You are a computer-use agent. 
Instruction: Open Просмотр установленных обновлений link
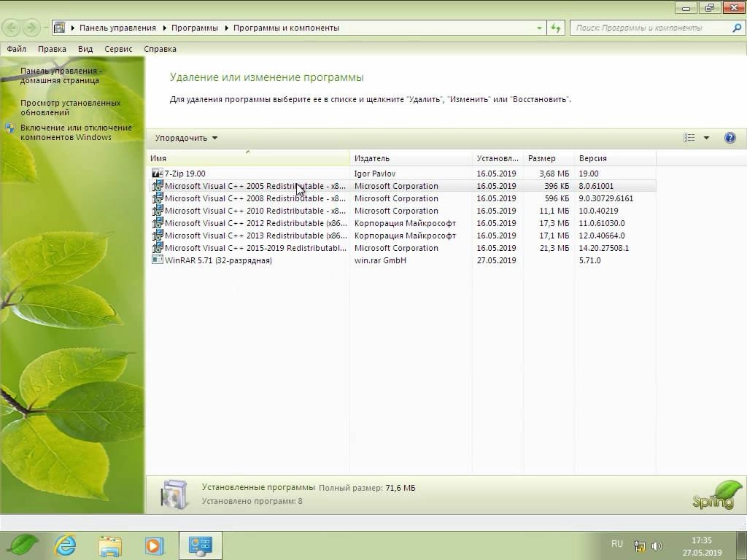(x=71, y=108)
